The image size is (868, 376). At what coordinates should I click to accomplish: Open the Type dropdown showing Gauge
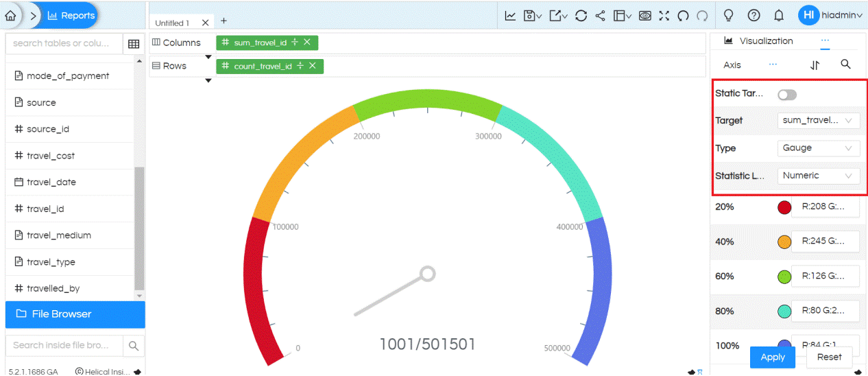(x=819, y=148)
